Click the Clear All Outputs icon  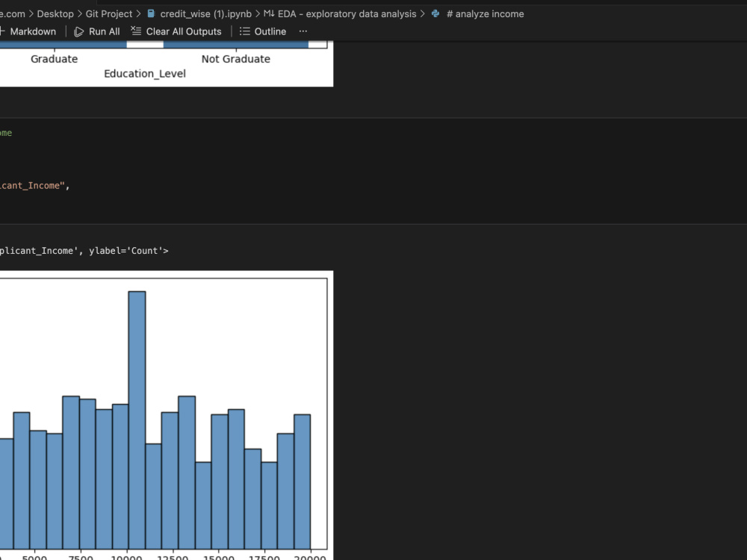point(136,31)
